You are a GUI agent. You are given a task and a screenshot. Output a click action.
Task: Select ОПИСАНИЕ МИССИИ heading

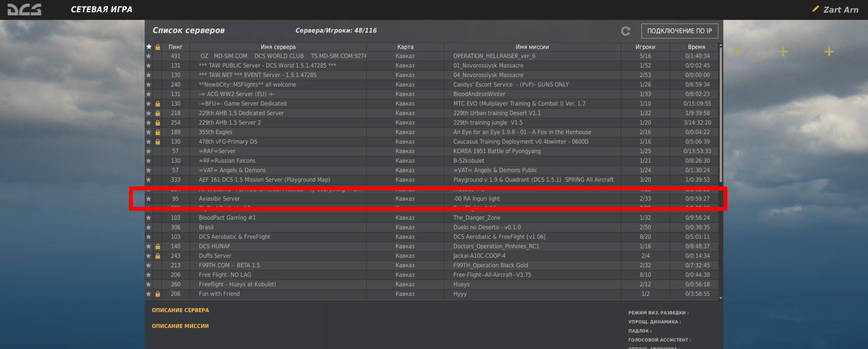(x=181, y=326)
